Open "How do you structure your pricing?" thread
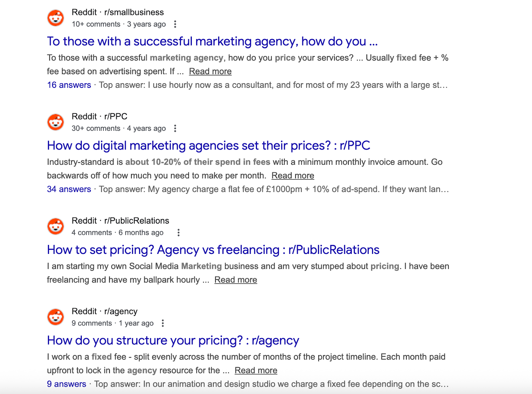532x394 pixels. coord(173,340)
